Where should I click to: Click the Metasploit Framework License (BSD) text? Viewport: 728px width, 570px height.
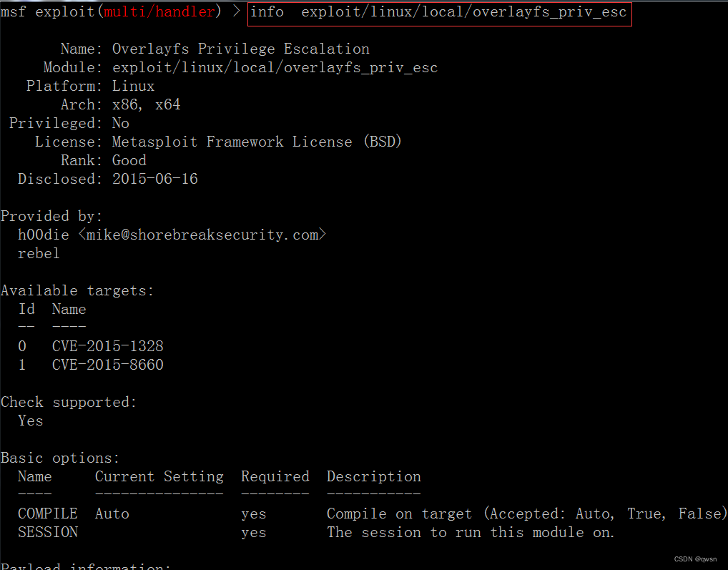(257, 142)
